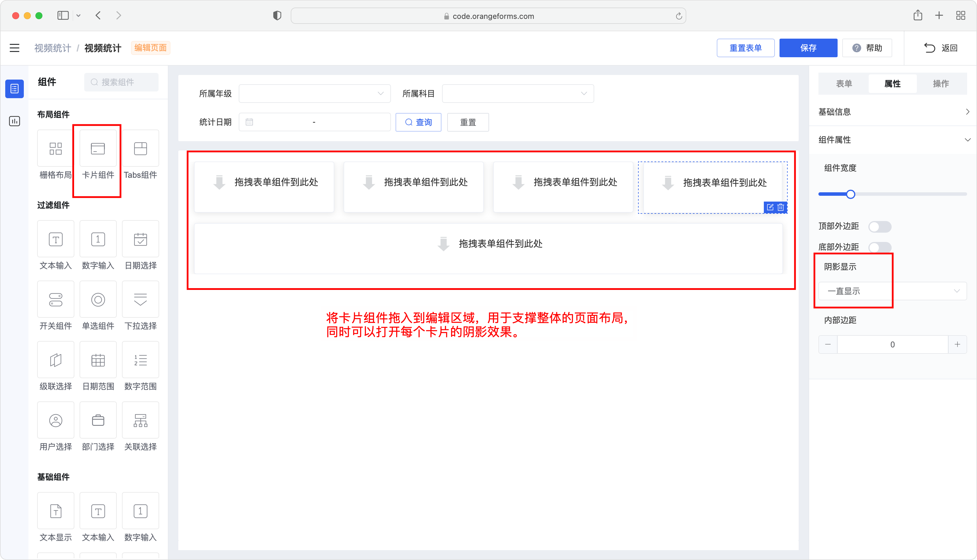
Task: Decrease 内部边距 with minus button
Action: (x=828, y=344)
